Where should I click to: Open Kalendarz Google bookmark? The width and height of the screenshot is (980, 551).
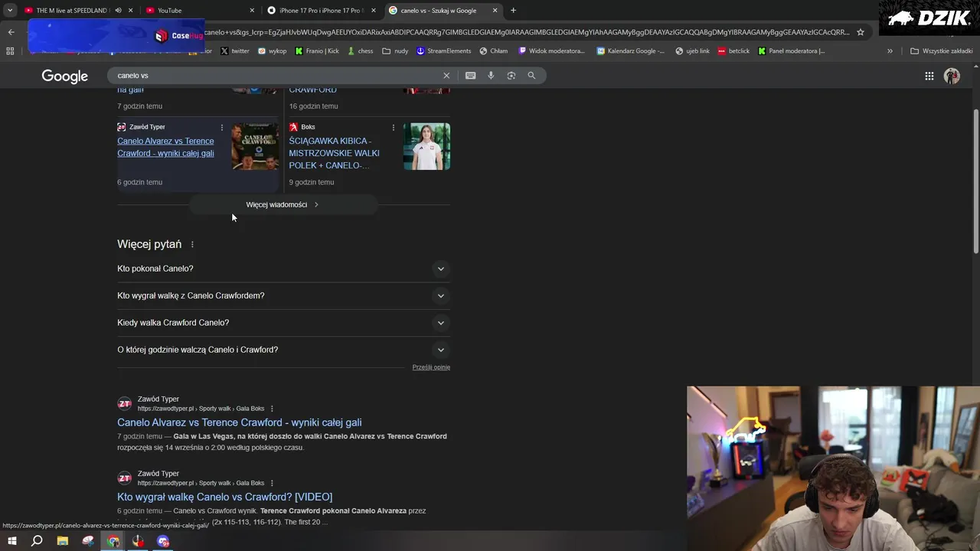point(631,51)
